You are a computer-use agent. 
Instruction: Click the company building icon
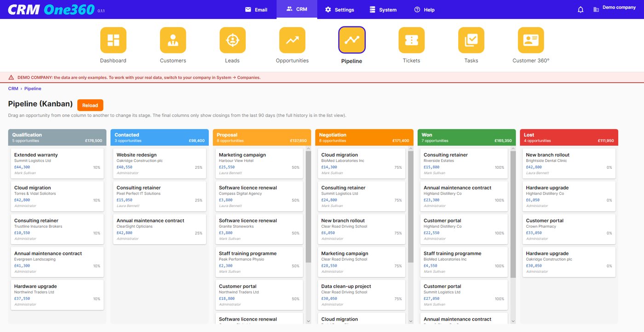point(596,9)
